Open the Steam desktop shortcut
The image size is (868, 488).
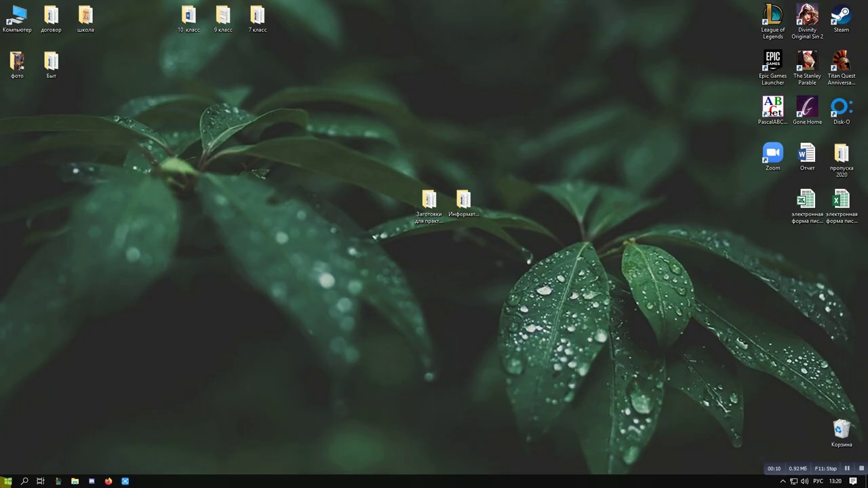point(842,20)
